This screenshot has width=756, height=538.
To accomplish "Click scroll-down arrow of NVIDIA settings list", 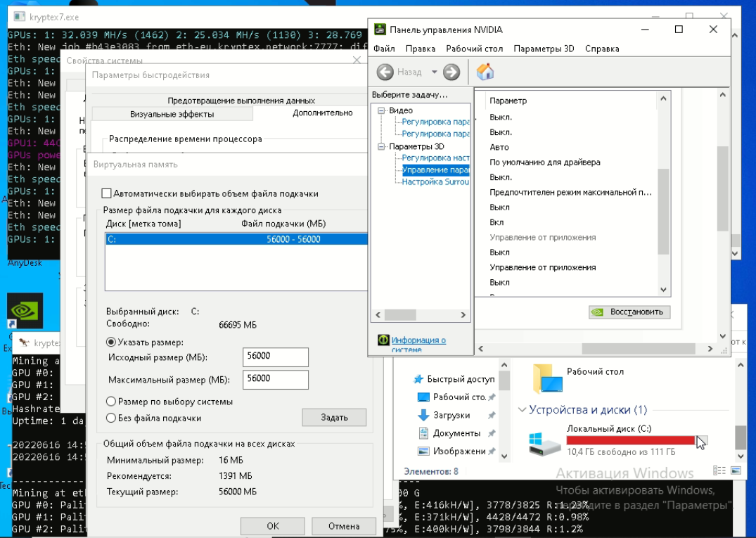I will pyautogui.click(x=663, y=290).
